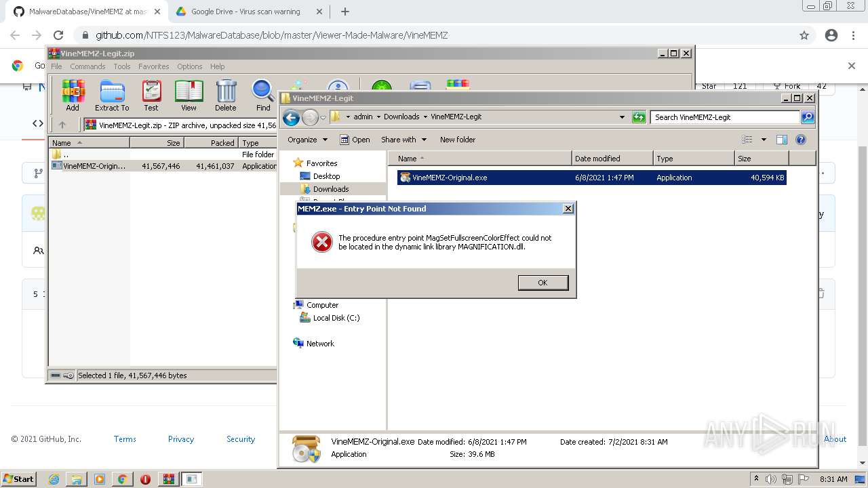Expand the Share with dropdown
The height and width of the screenshot is (488, 868).
coord(403,140)
